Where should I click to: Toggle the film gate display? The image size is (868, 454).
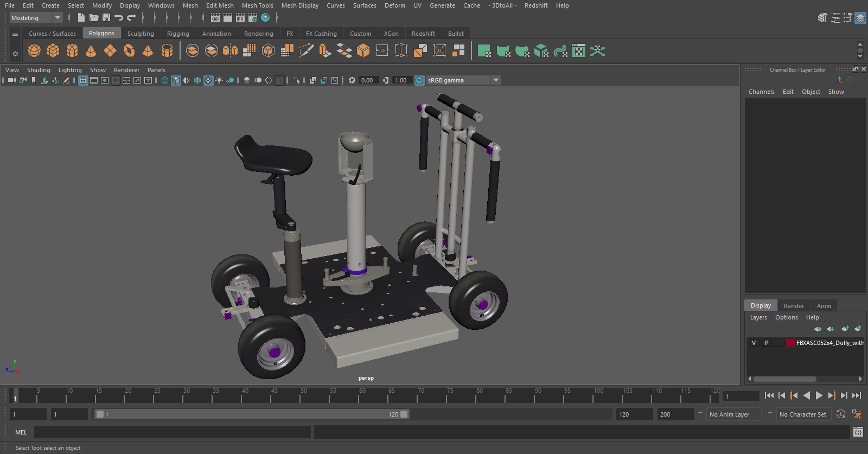[94, 80]
